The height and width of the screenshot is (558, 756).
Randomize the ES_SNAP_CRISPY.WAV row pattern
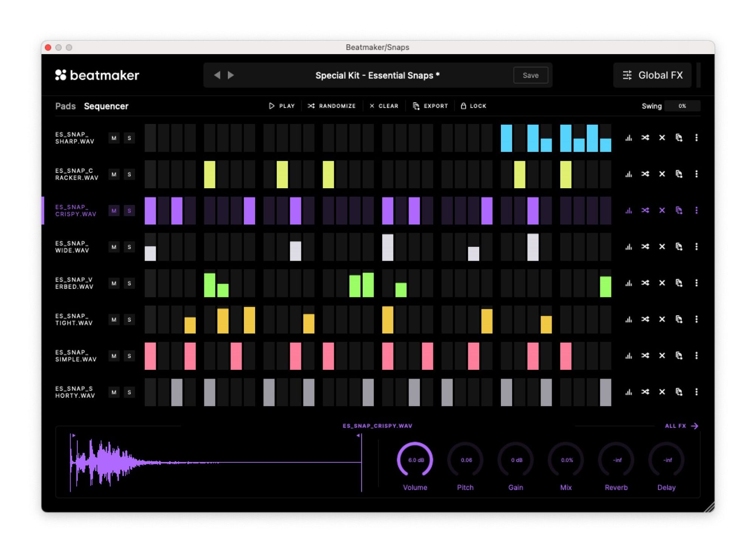(x=646, y=211)
